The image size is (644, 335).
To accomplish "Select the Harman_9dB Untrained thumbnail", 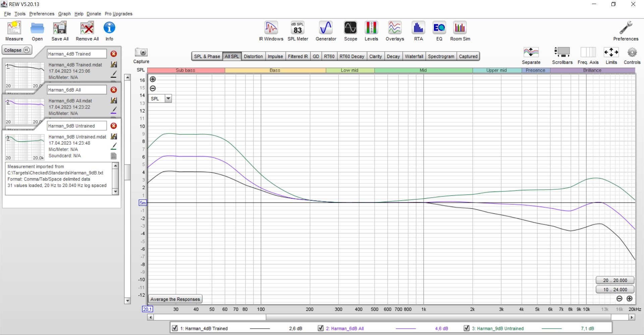I will tap(24, 147).
